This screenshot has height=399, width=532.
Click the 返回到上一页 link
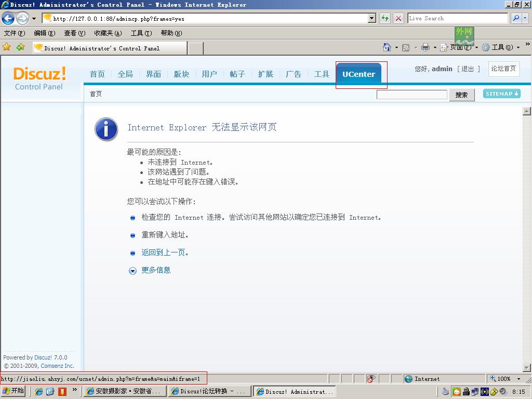pyautogui.click(x=165, y=252)
